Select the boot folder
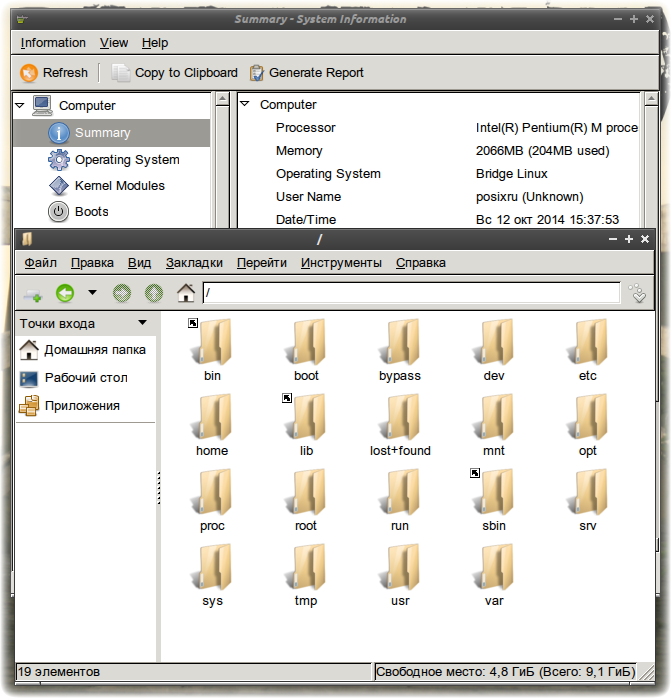The image size is (671, 698). (x=306, y=350)
